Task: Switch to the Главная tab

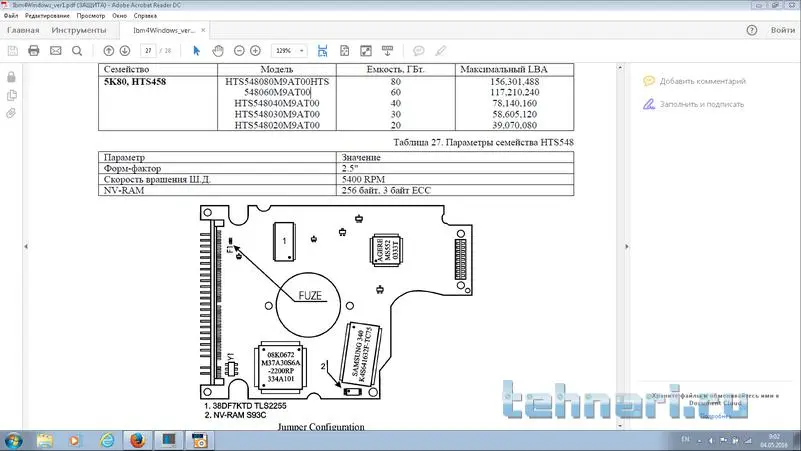Action: (x=24, y=30)
